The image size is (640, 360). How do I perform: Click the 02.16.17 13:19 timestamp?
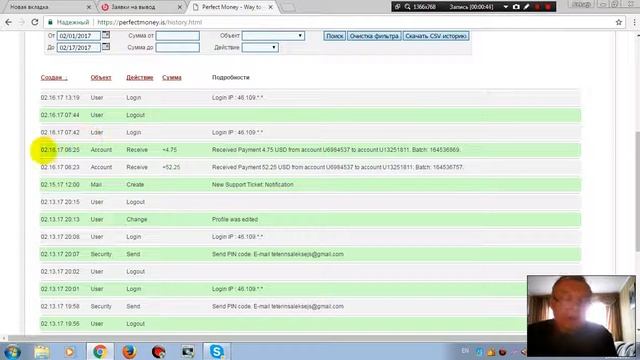(60, 98)
